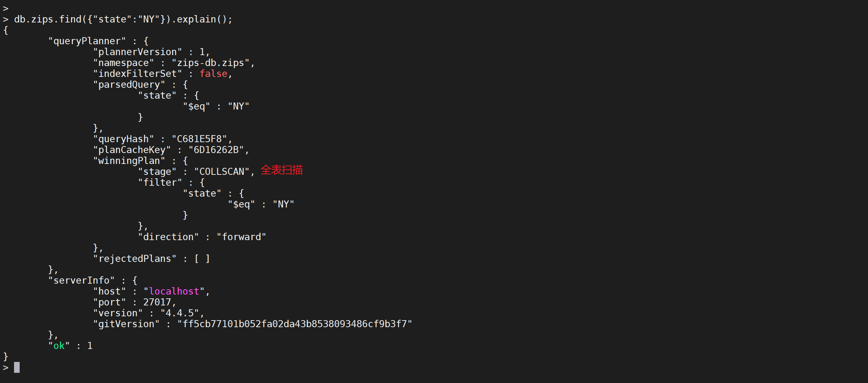Click the blinking cursor at the bottom prompt

pyautogui.click(x=17, y=367)
